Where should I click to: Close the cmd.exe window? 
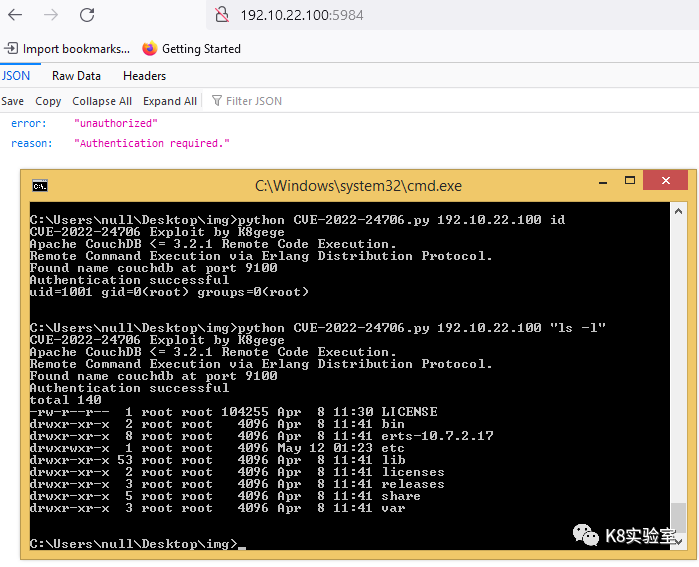coord(666,181)
